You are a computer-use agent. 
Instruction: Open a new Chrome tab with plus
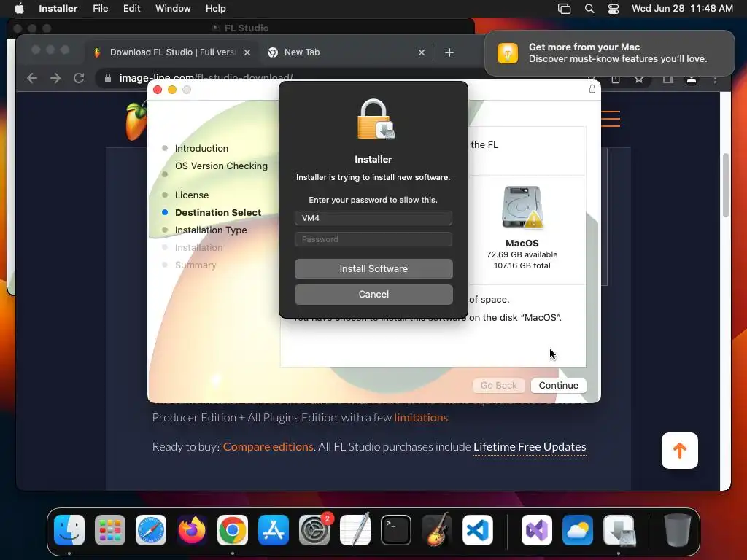click(449, 52)
